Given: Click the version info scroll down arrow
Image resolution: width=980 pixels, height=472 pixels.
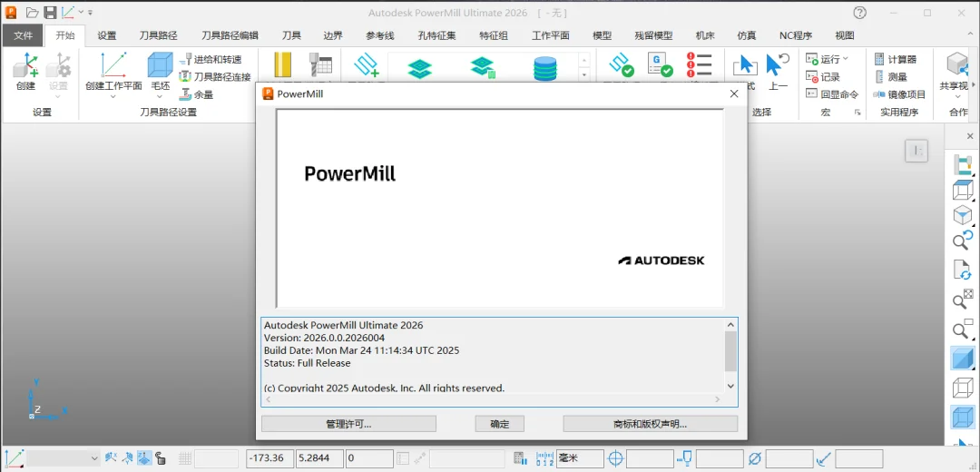Looking at the screenshot, I should pos(730,387).
